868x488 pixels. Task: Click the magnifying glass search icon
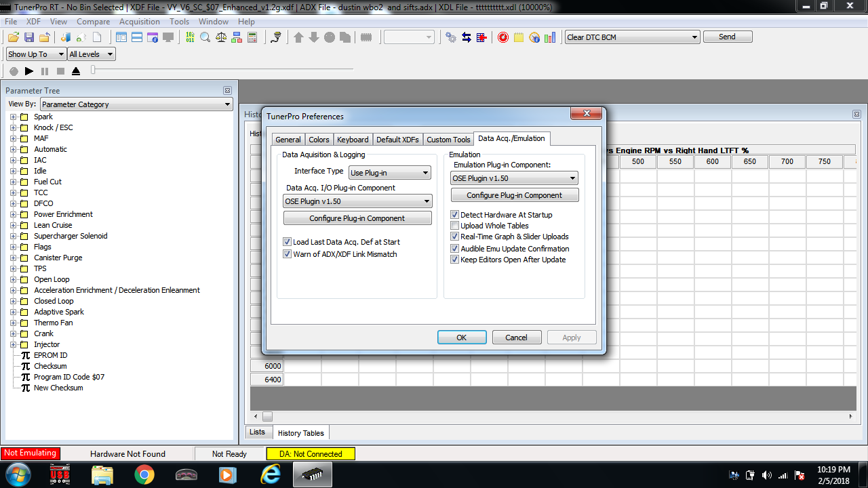pos(205,37)
